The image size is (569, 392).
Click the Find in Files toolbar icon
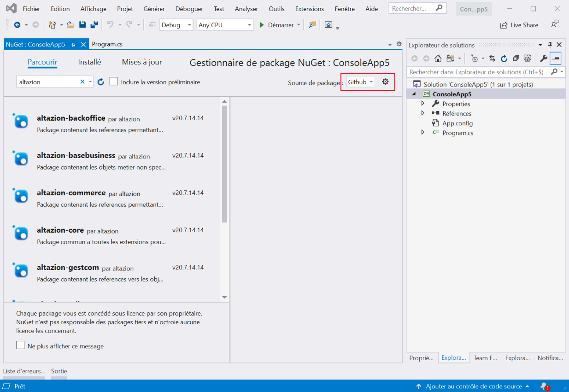point(312,25)
